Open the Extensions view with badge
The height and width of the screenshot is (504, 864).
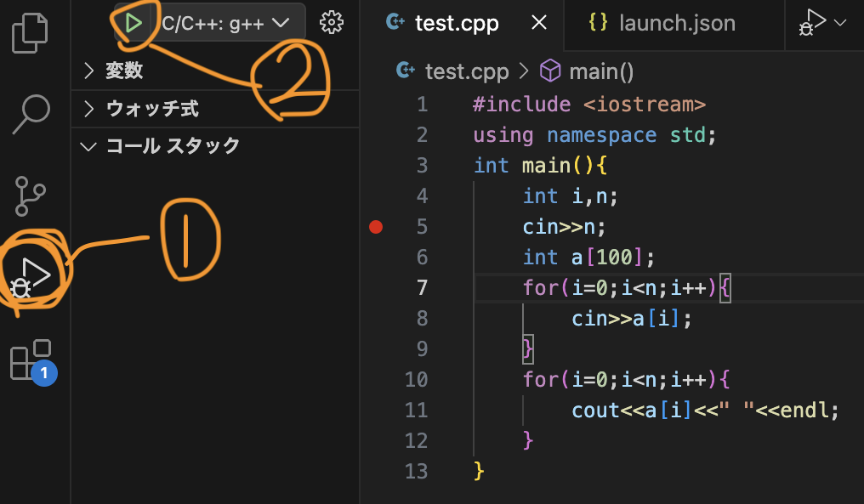(31, 360)
